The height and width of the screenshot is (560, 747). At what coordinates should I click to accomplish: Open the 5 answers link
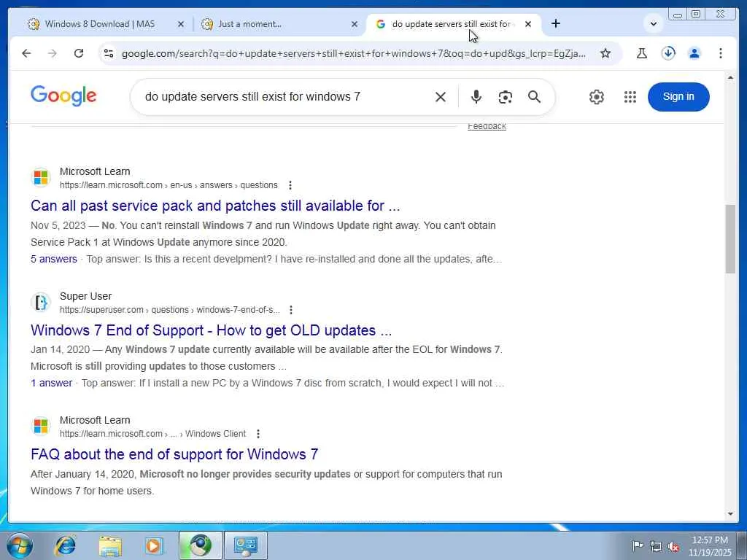(x=54, y=259)
